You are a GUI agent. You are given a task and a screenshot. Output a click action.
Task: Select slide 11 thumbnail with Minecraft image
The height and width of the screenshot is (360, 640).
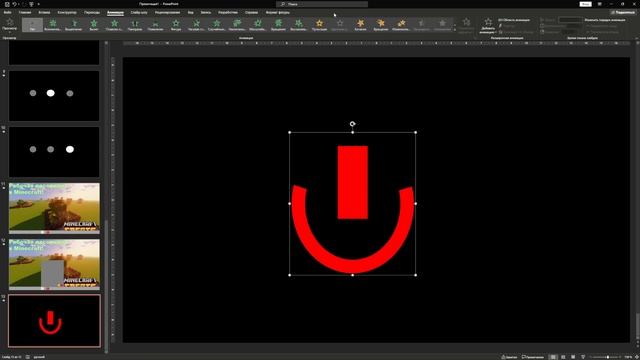54,208
